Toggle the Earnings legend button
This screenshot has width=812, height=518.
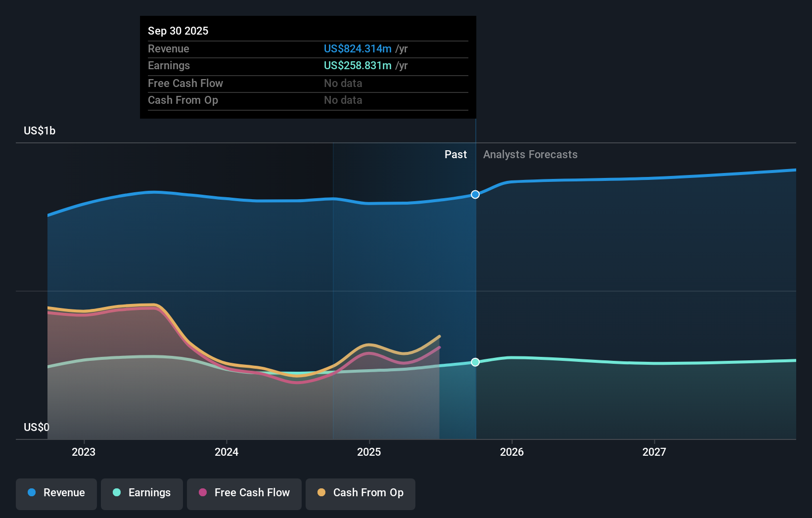point(142,494)
